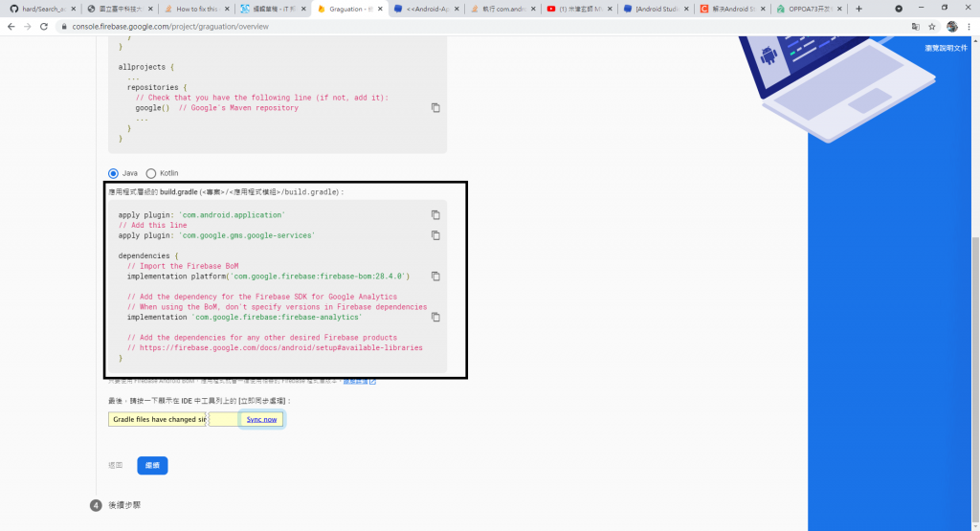Select the Kotlin radio button

(x=150, y=174)
